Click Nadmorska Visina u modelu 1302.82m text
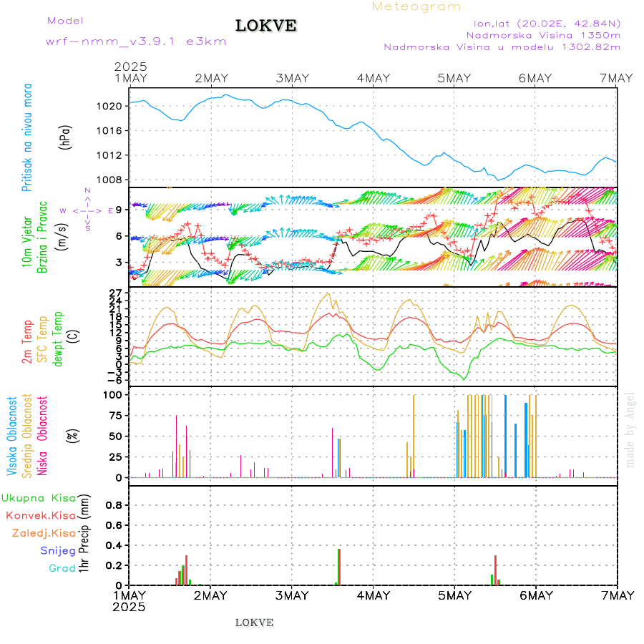Screen dimensions: 644x644 pyautogui.click(x=502, y=47)
